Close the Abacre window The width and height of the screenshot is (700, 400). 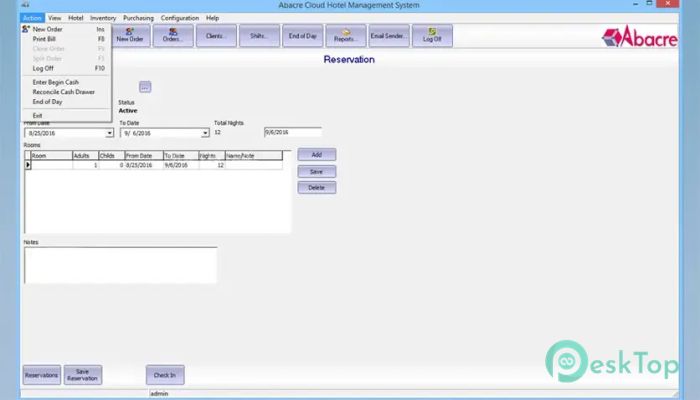pyautogui.click(x=668, y=3)
